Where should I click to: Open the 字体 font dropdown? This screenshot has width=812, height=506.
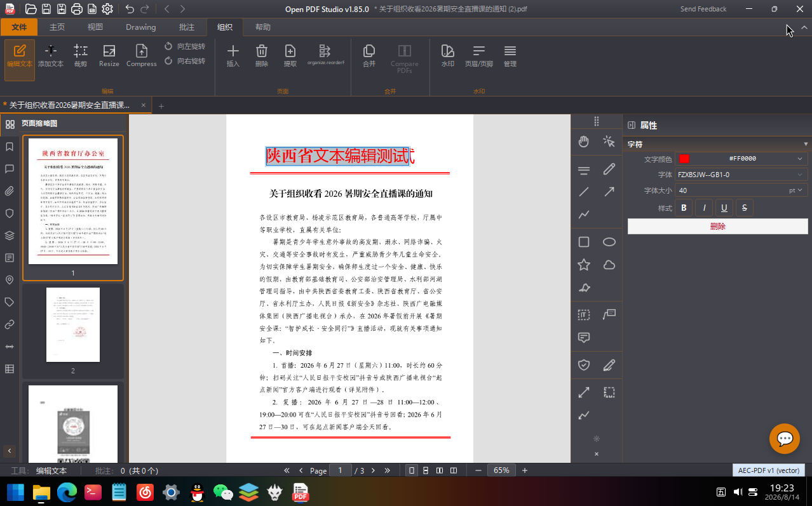tap(741, 175)
